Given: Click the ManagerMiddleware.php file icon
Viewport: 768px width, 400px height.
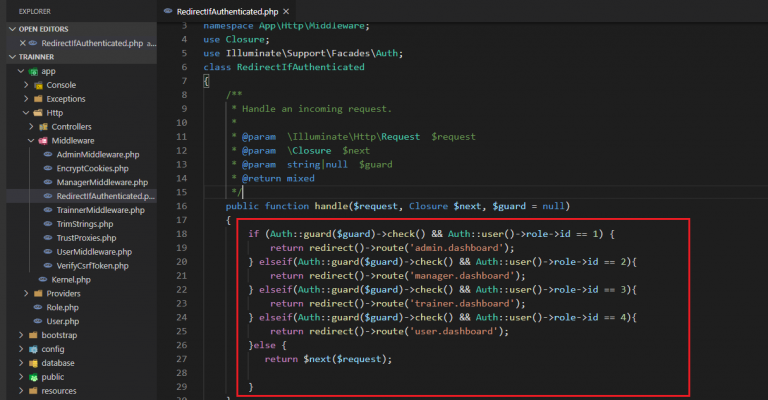Looking at the screenshot, I should point(48,182).
